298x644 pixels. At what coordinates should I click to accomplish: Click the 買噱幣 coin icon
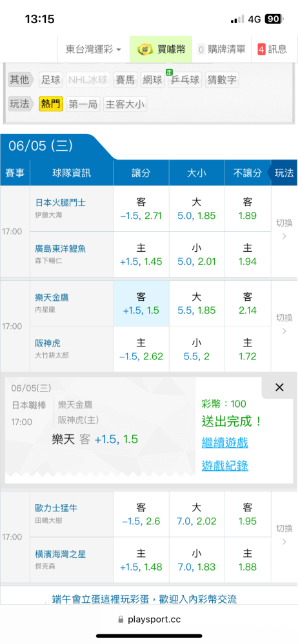(x=144, y=50)
